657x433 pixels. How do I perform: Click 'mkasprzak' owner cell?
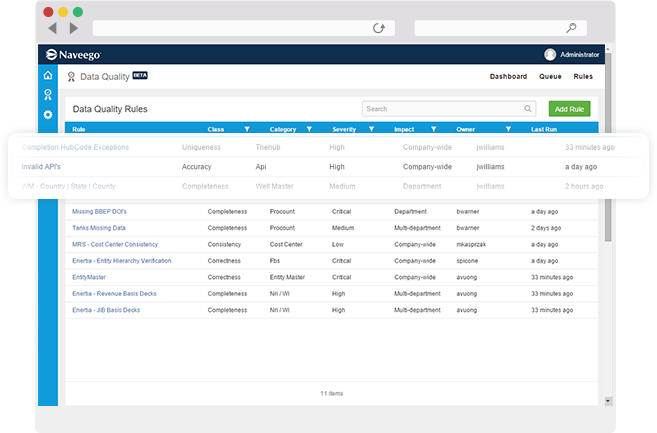[x=471, y=244]
